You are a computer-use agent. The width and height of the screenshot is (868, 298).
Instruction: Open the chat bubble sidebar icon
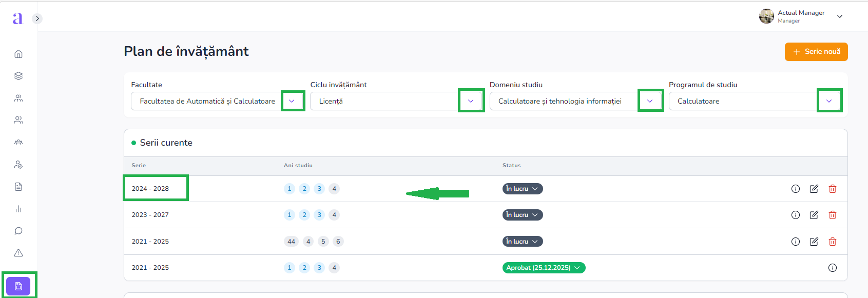coord(18,231)
